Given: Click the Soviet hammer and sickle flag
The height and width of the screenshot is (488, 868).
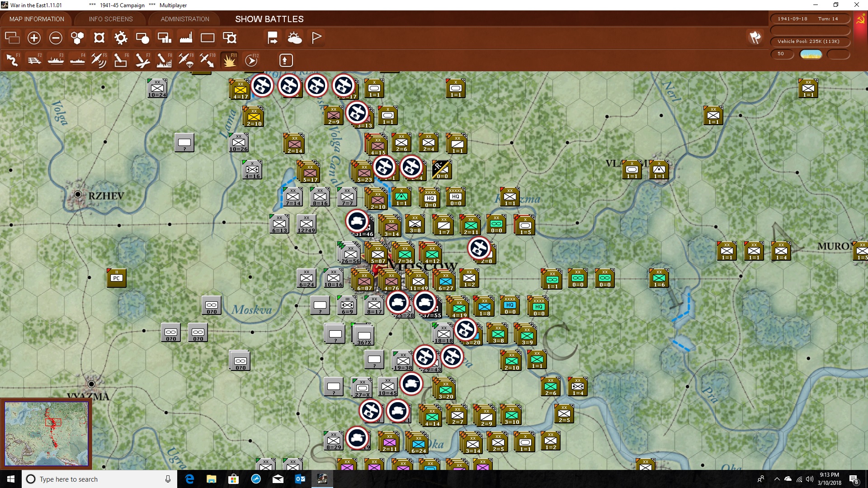Looking at the screenshot, I should point(860,19).
